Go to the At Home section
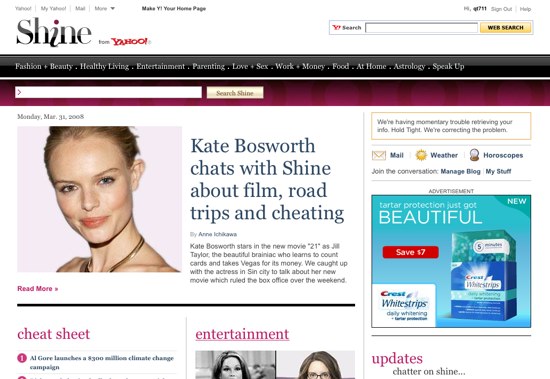Viewport: 550px width, 379px height. [371, 66]
